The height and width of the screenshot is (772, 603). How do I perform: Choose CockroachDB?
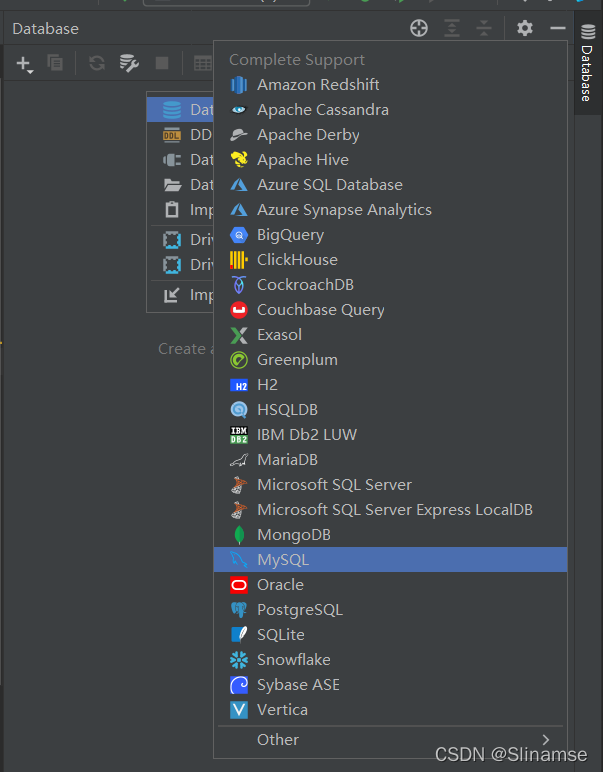(x=390, y=285)
